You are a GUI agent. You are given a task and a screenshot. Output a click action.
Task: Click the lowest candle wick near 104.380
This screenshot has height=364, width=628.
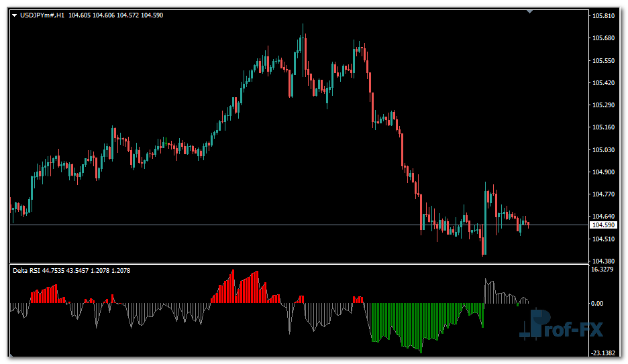point(483,253)
